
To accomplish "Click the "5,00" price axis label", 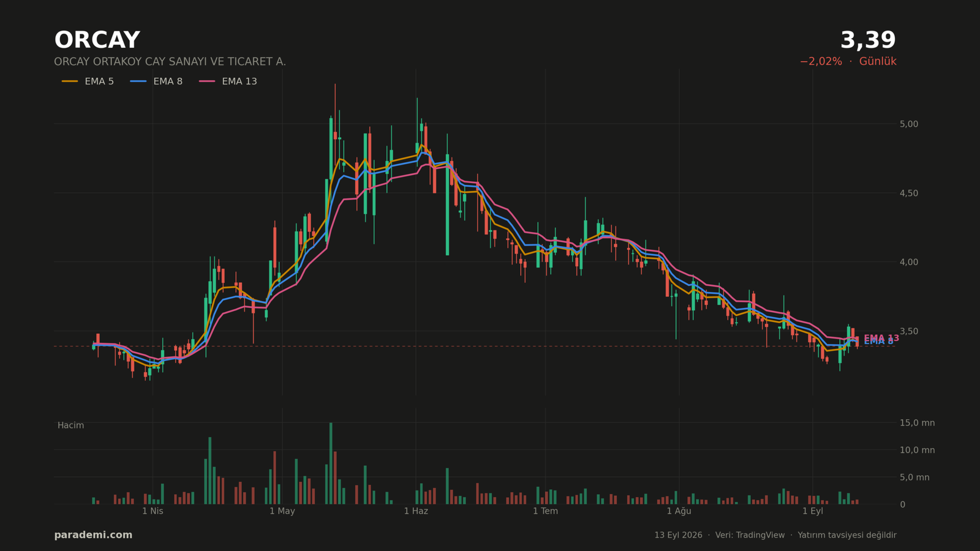I will click(x=909, y=124).
